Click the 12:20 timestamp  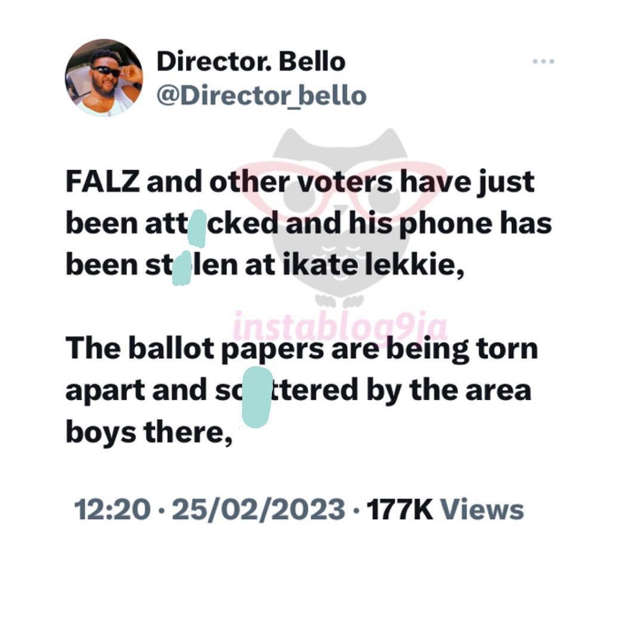[x=112, y=510]
